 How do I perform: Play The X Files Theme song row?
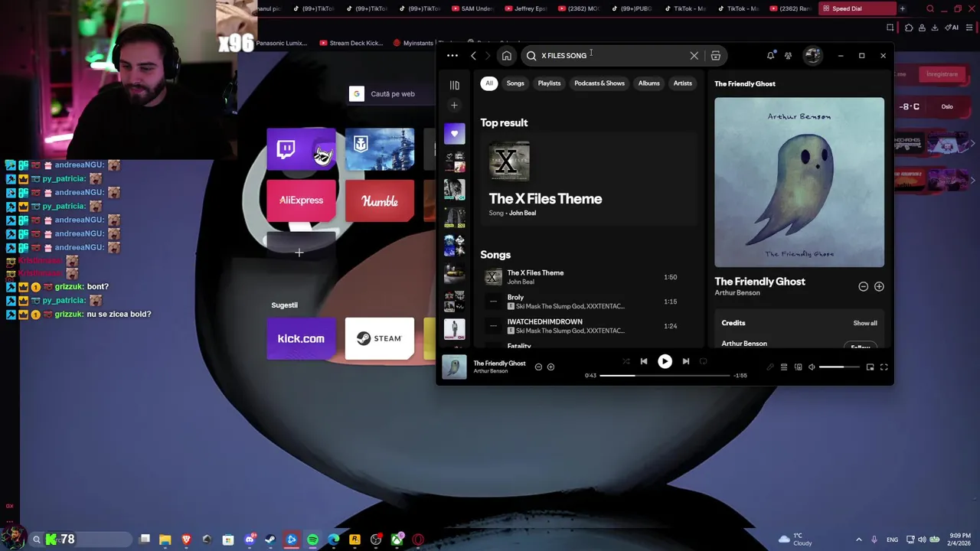[x=590, y=277]
